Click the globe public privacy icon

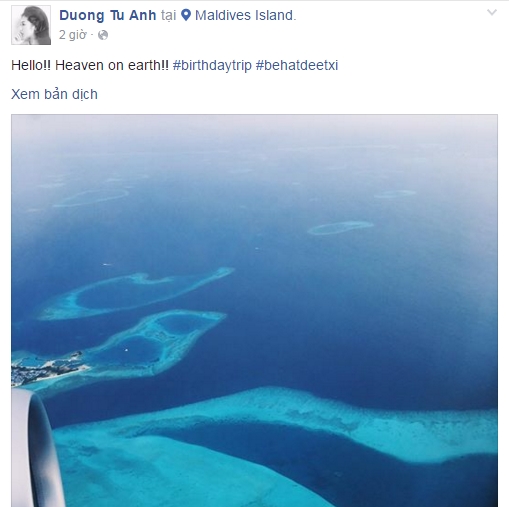(103, 35)
